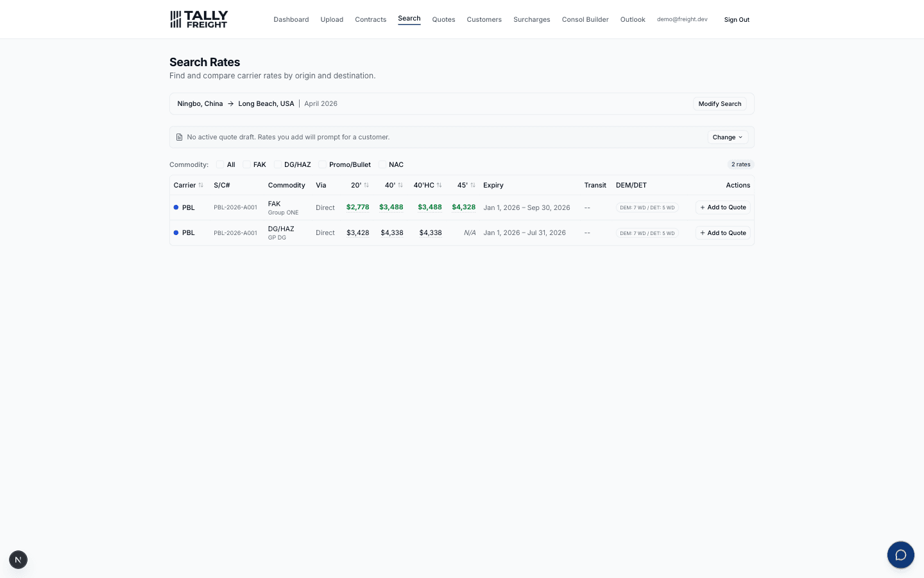Switch to the Quotes tab
This screenshot has height=578, width=924.
click(x=443, y=19)
